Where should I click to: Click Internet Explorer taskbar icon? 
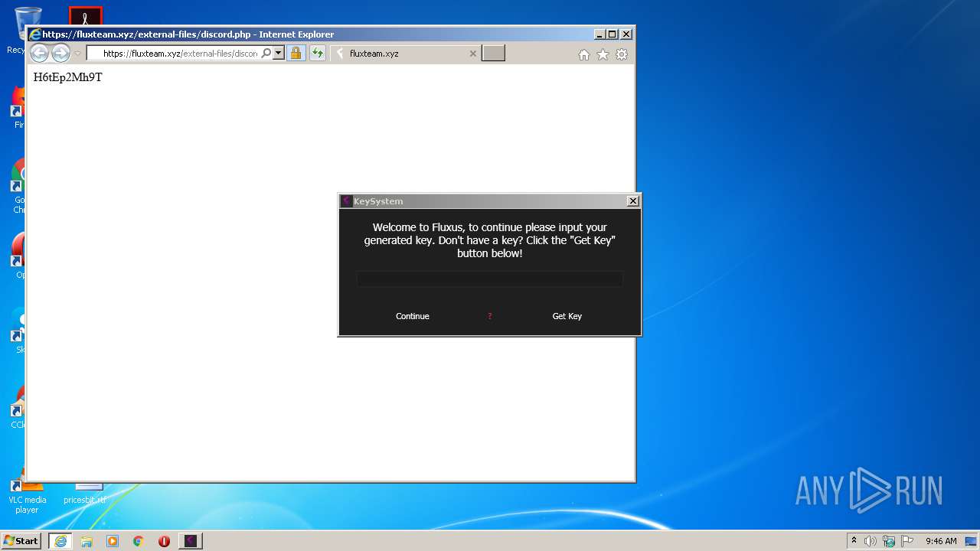60,541
